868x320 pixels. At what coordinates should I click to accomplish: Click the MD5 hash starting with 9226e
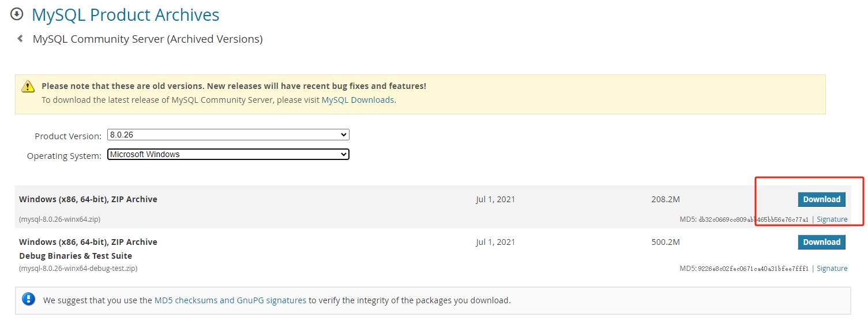point(753,269)
